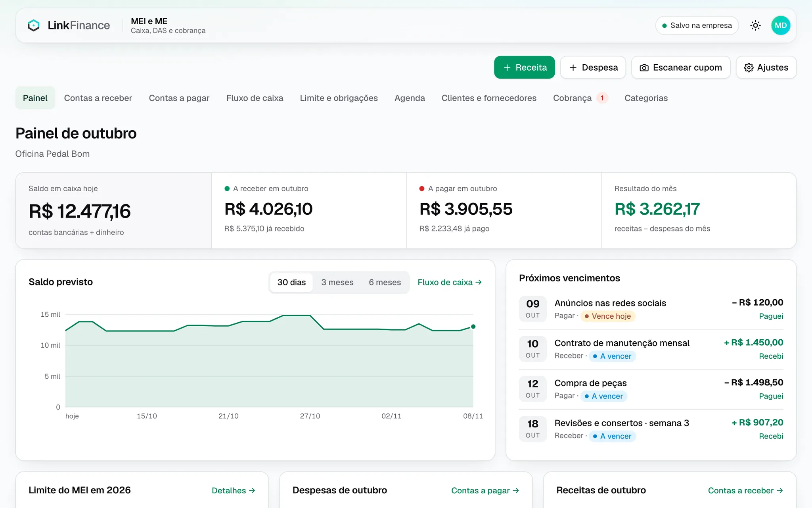812x508 pixels.
Task: Click the 12 OUT date tile
Action: coord(533,389)
